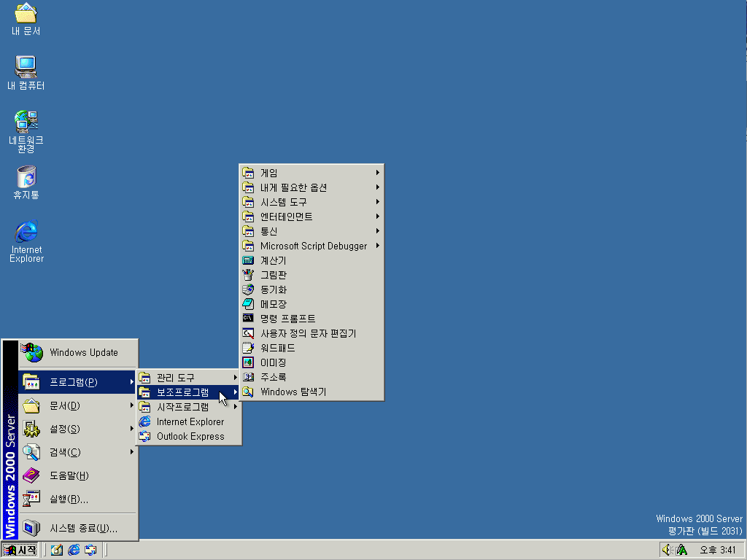Click the volume speaker tray icon
The image size is (747, 560).
pos(667,550)
